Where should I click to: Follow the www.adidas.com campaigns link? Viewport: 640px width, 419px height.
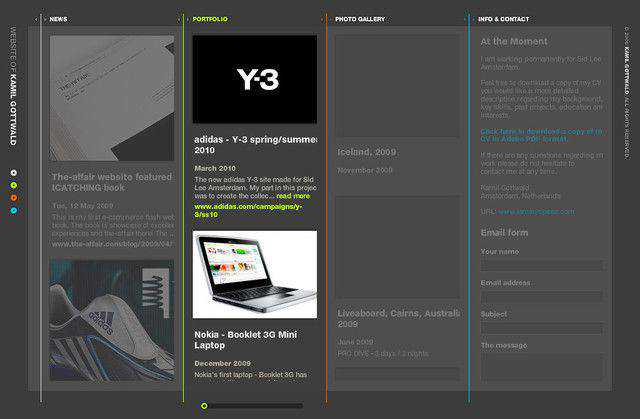click(x=252, y=209)
